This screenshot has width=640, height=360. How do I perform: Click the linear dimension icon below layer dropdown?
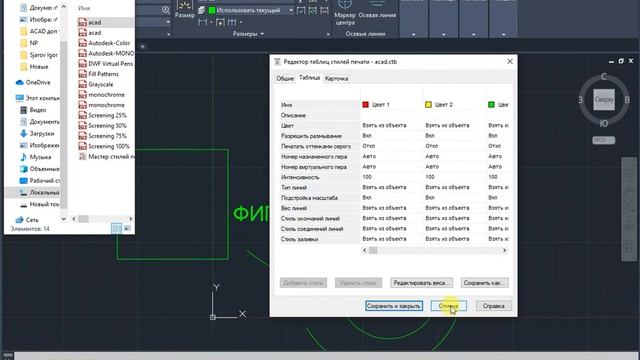click(202, 22)
